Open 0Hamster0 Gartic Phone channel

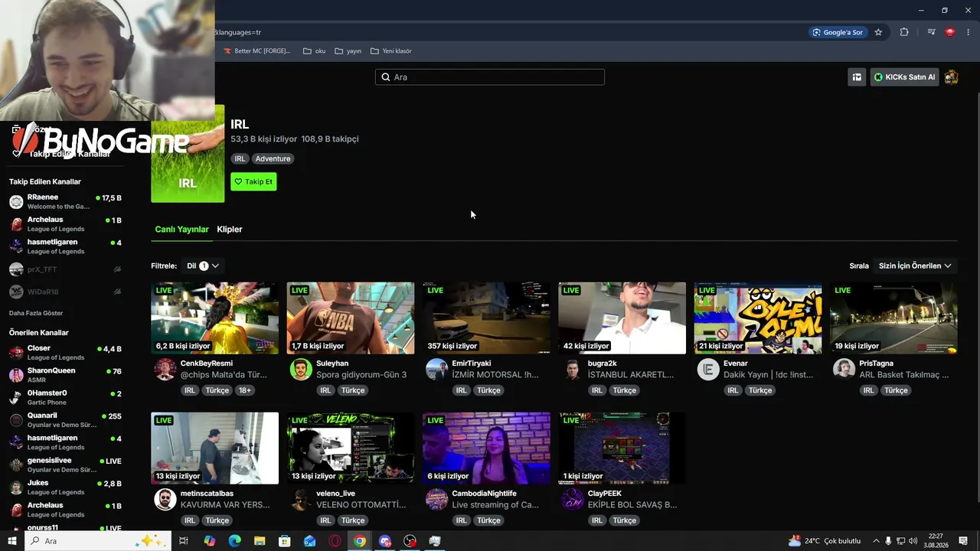[x=65, y=398]
